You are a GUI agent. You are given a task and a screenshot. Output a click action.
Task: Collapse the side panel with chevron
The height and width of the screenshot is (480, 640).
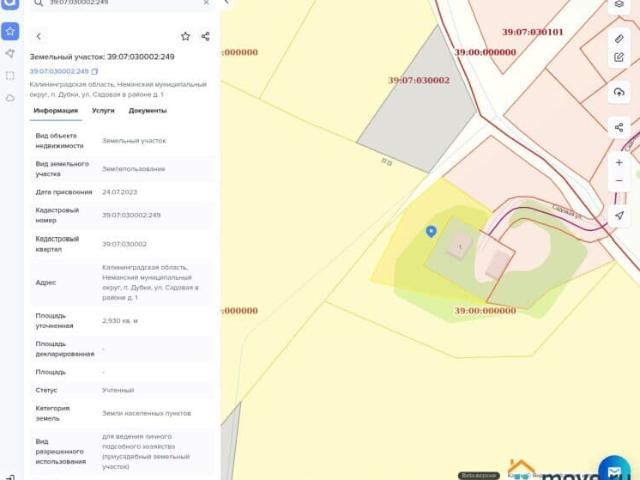click(x=227, y=2)
